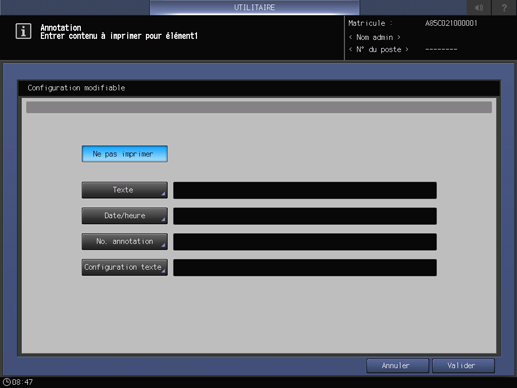Click the information icon beside Annotation
Screen dimensions: 517x388
pyautogui.click(x=23, y=31)
